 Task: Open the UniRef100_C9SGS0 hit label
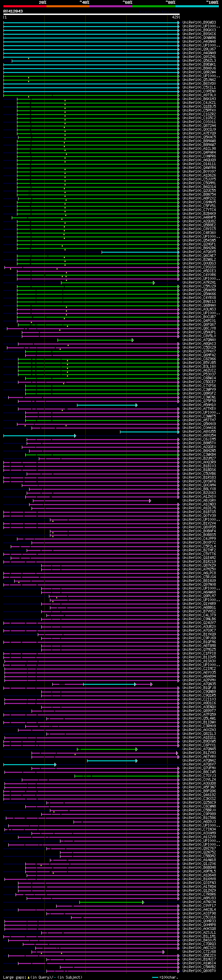(199, 267)
